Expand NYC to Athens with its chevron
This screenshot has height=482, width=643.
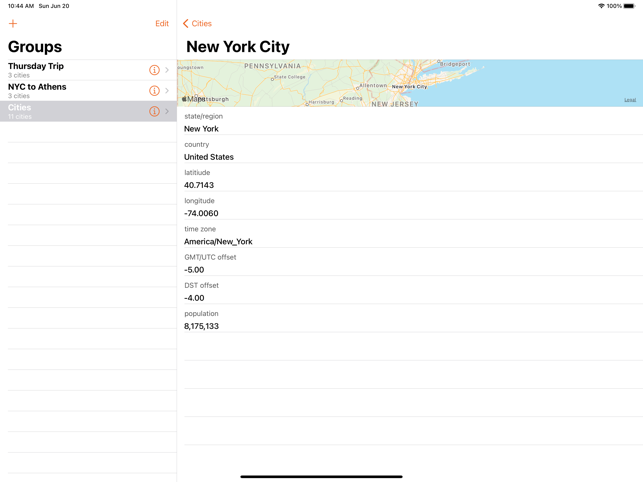(167, 91)
